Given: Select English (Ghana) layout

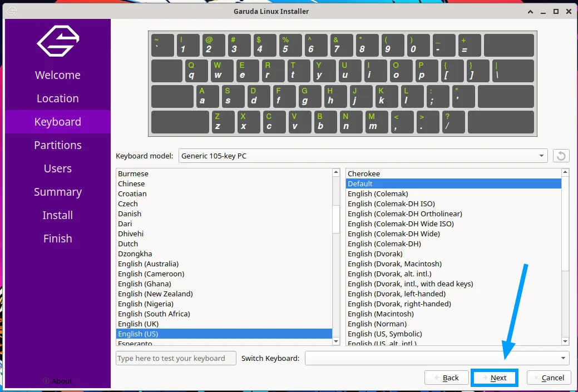Looking at the screenshot, I should [x=224, y=284].
